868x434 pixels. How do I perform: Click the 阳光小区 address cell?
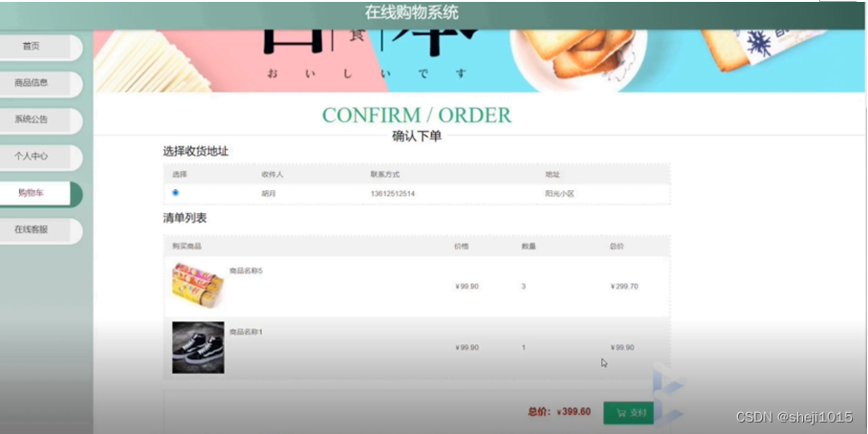click(559, 194)
